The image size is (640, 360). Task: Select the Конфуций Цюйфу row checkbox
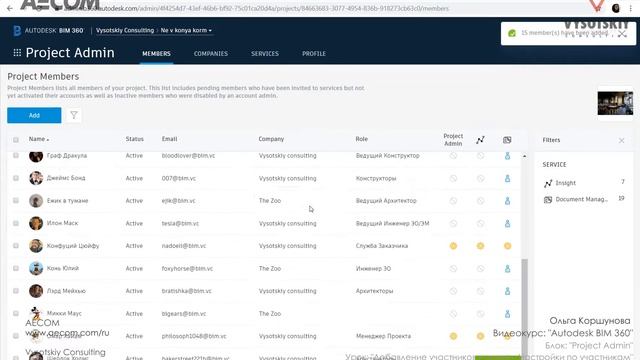pos(16,246)
